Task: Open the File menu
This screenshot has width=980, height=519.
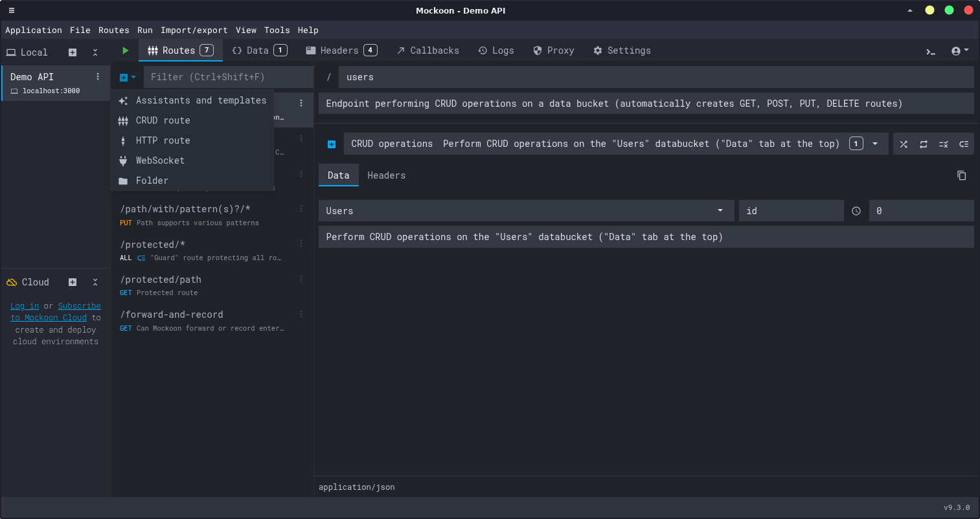Action: point(80,30)
